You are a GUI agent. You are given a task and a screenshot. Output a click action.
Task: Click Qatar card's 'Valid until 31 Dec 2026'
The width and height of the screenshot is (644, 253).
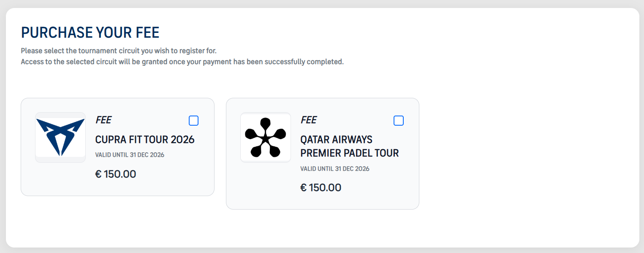[x=334, y=169]
